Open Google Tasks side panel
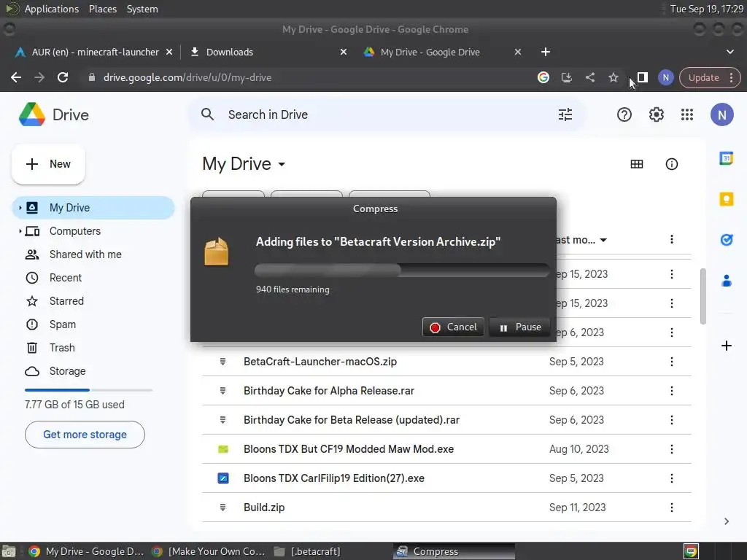The image size is (747, 560). [x=726, y=239]
